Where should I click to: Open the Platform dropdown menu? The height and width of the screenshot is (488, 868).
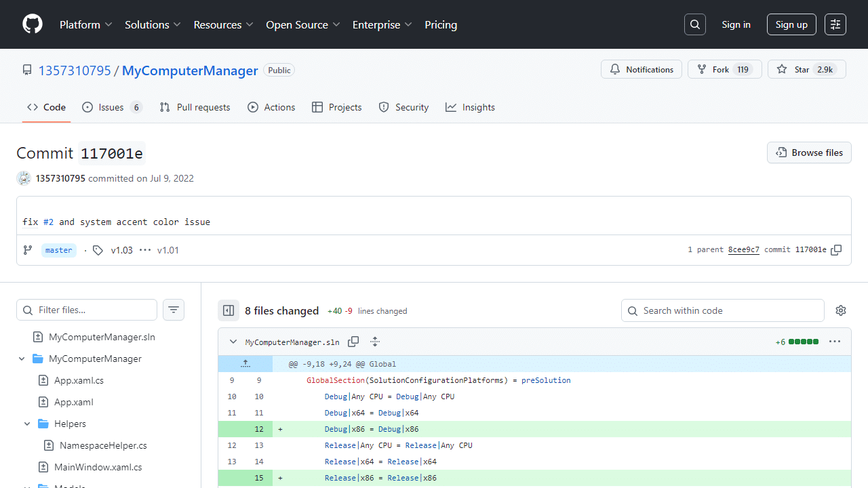(x=86, y=24)
